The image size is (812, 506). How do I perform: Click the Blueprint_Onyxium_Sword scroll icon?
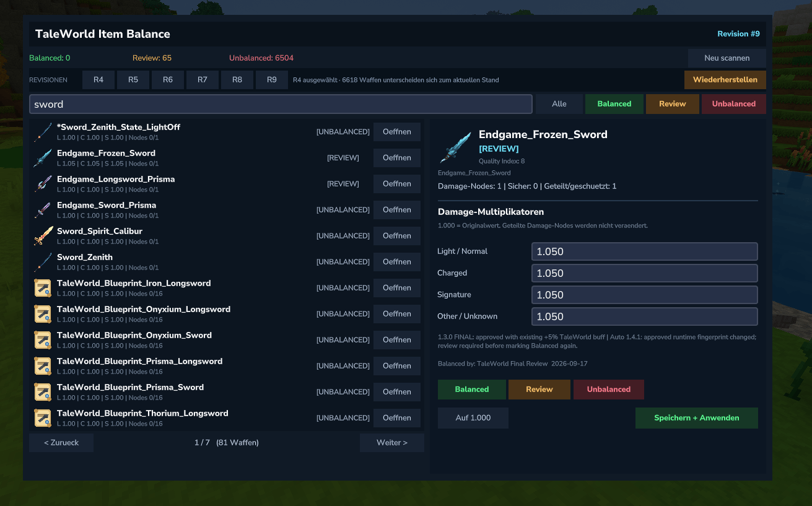click(43, 340)
